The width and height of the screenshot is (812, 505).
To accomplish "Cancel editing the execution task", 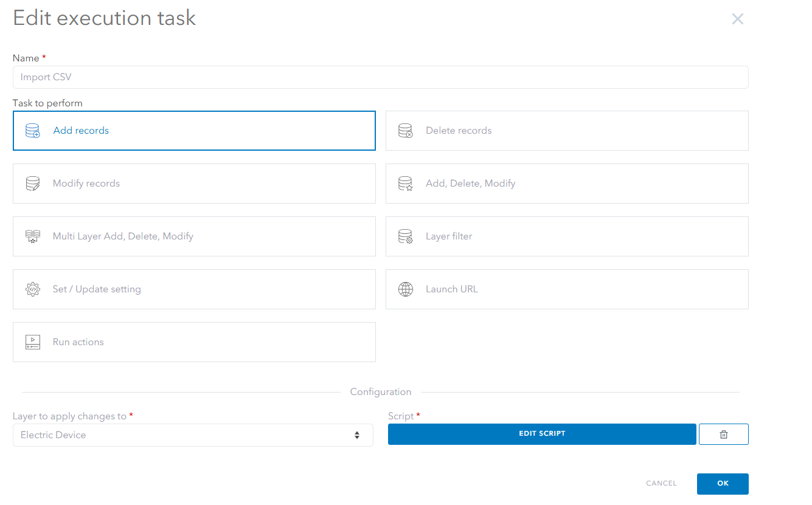I will coord(661,484).
